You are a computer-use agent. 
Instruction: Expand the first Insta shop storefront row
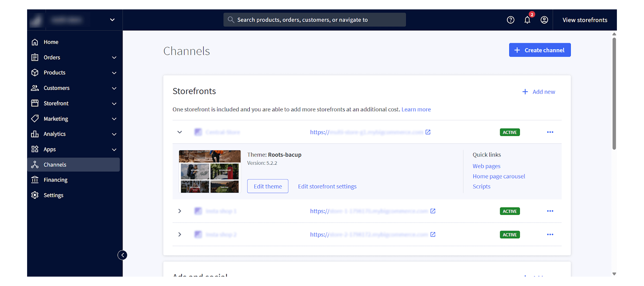coord(180,211)
